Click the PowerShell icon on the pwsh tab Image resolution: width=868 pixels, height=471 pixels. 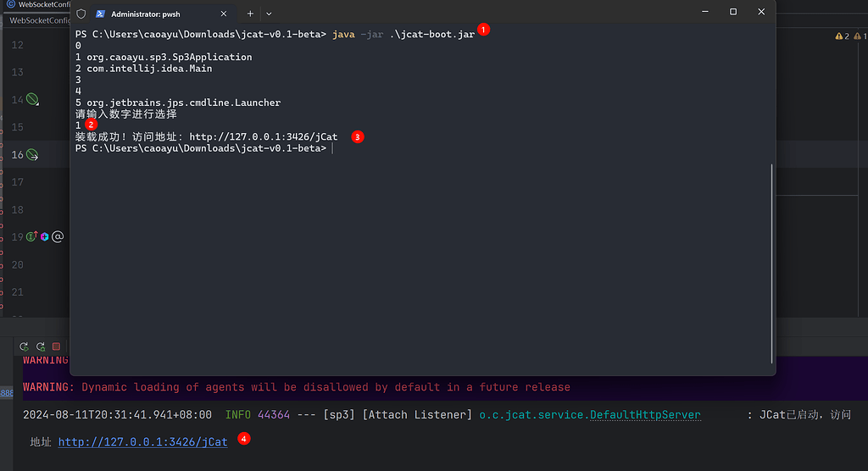coord(100,14)
